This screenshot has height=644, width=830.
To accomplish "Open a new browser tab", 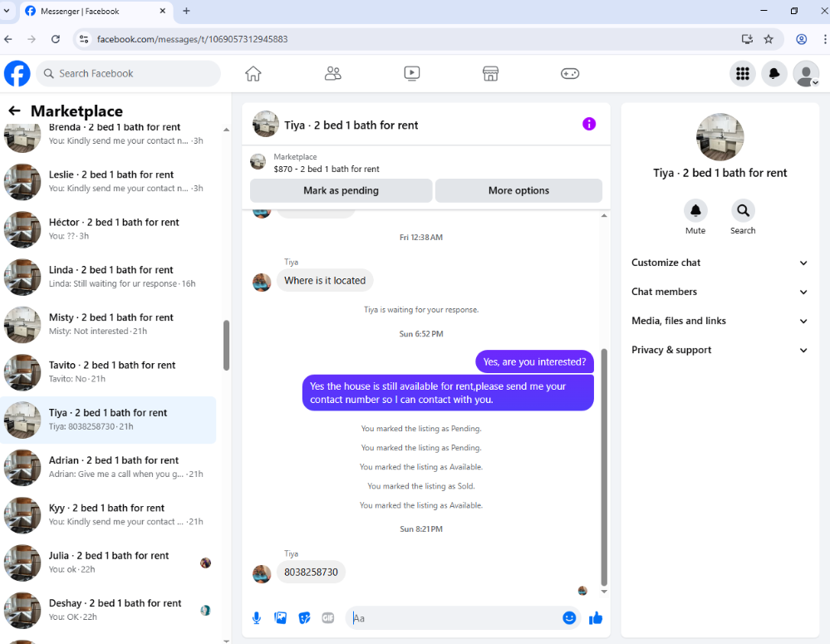I will tap(186, 11).
